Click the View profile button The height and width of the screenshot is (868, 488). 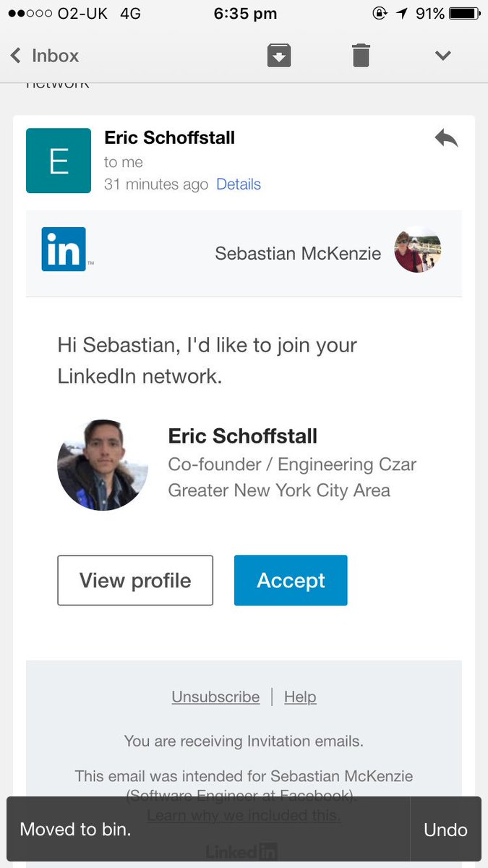135,580
